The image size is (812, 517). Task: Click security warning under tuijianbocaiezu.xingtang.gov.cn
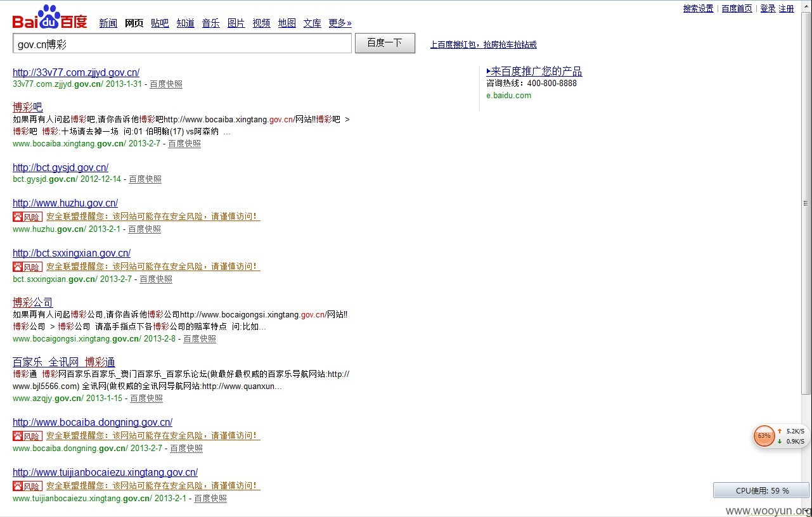pos(153,486)
